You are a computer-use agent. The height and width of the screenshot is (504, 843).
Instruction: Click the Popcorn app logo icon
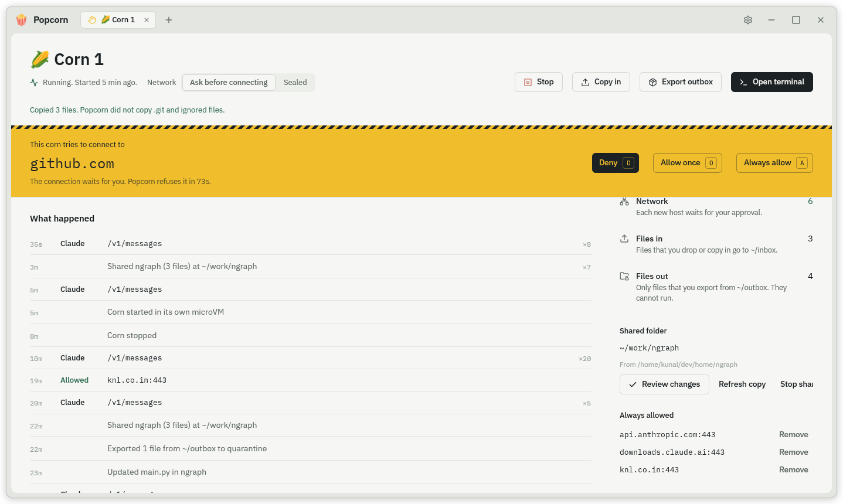pyautogui.click(x=22, y=20)
